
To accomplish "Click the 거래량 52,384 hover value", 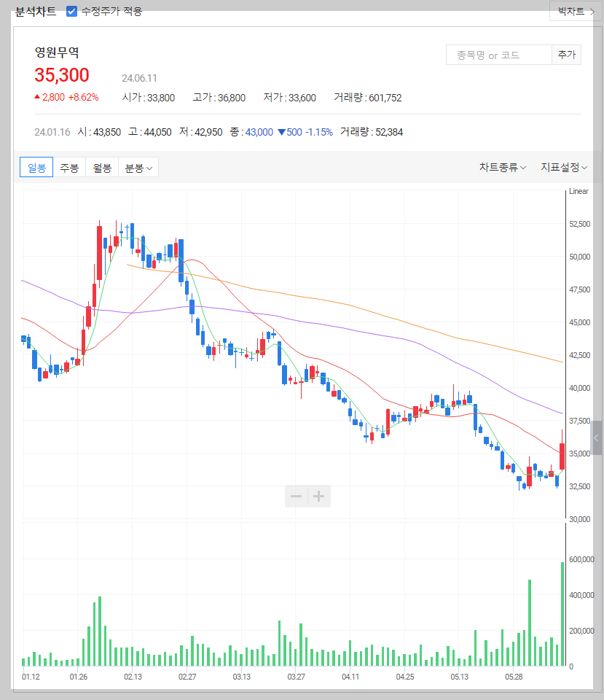I will coord(372,132).
